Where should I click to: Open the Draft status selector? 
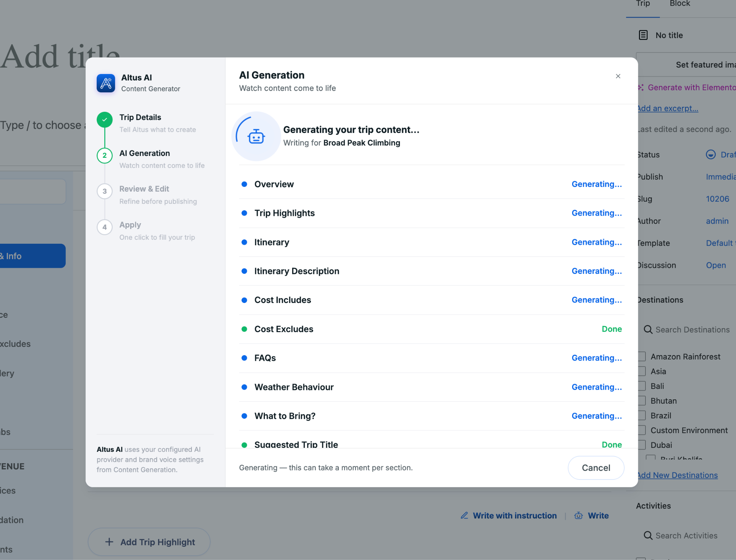point(728,155)
